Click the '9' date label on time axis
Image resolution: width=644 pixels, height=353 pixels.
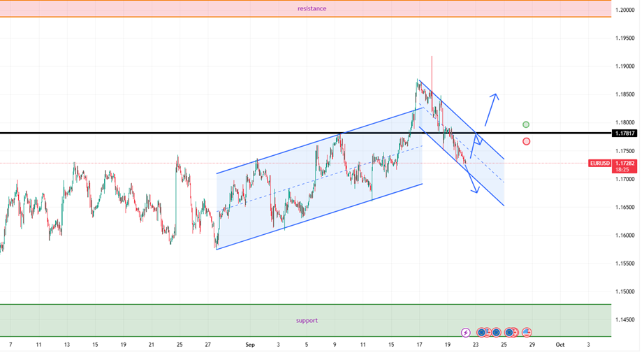[335, 345]
